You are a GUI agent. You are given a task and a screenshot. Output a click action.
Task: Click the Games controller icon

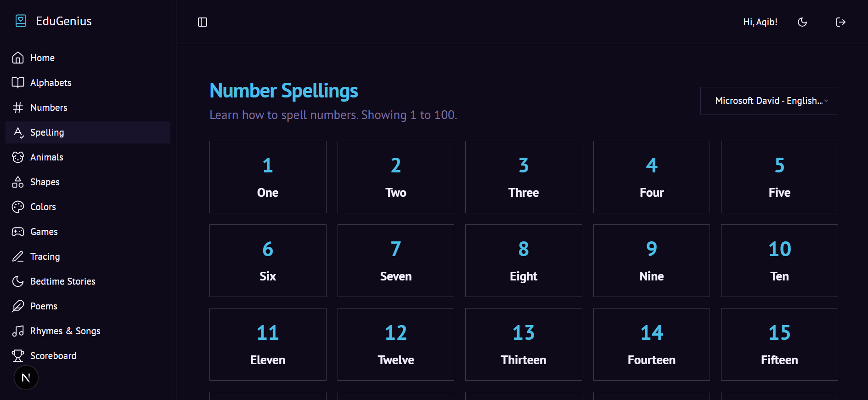(18, 232)
